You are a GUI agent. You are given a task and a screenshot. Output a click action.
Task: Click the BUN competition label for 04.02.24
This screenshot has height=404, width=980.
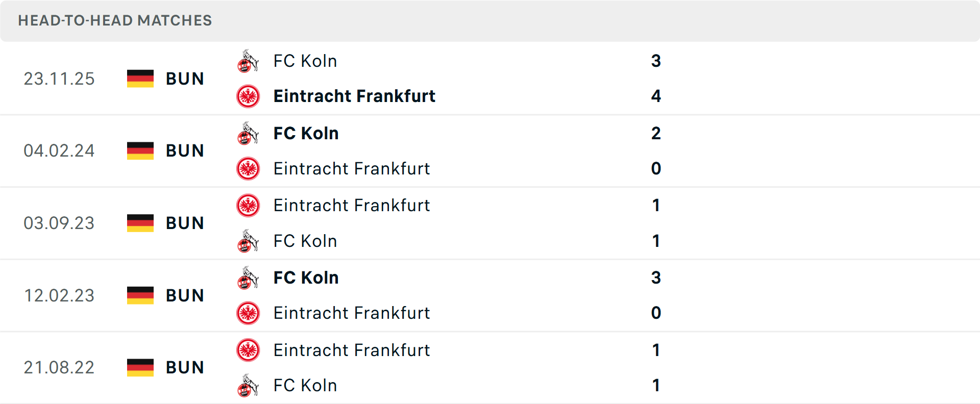pos(185,150)
